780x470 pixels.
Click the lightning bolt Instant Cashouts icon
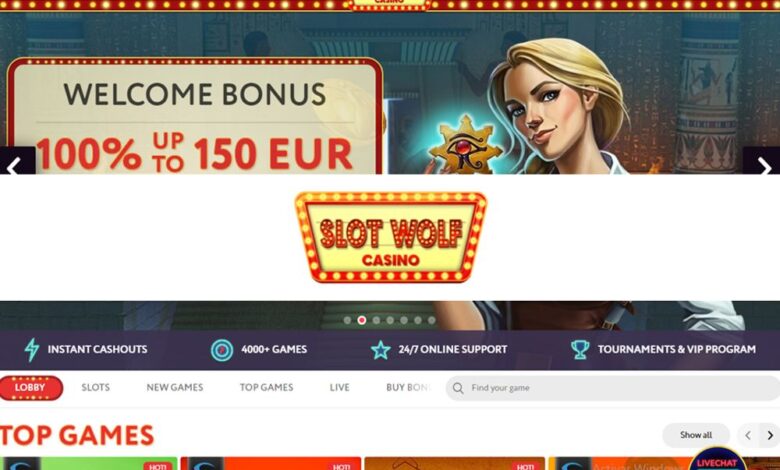[x=31, y=350]
